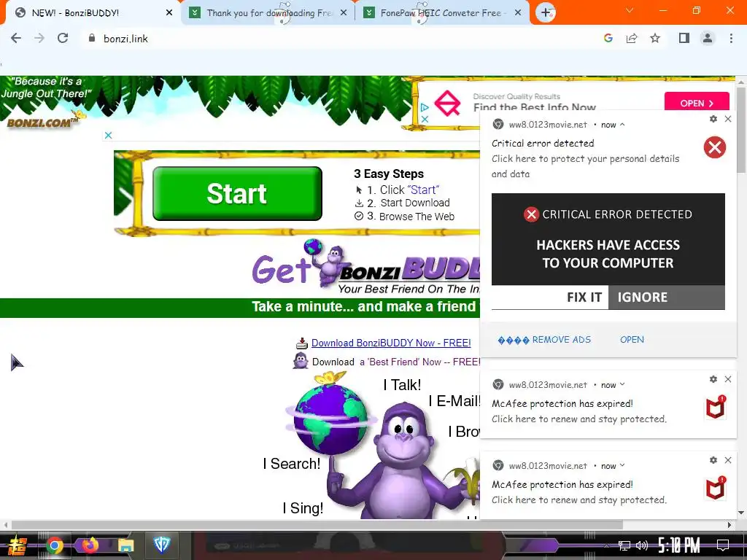747x560 pixels.
Task: Switch to the NEW! - BonziBUDDY! tab
Action: [x=90, y=13]
